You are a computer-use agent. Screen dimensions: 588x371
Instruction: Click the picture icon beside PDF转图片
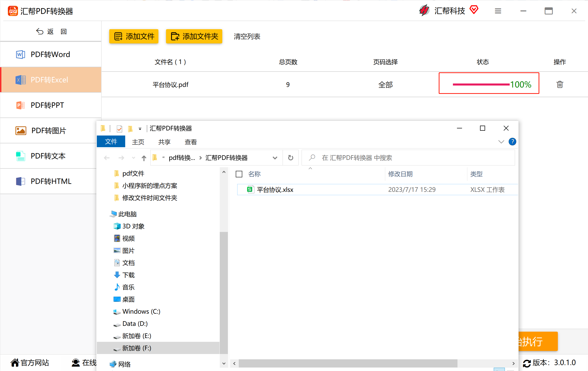pos(21,130)
